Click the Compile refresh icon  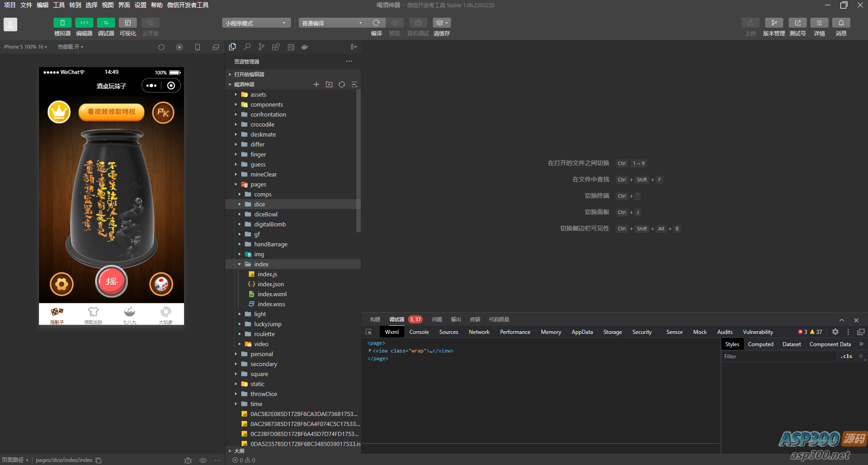pyautogui.click(x=376, y=23)
